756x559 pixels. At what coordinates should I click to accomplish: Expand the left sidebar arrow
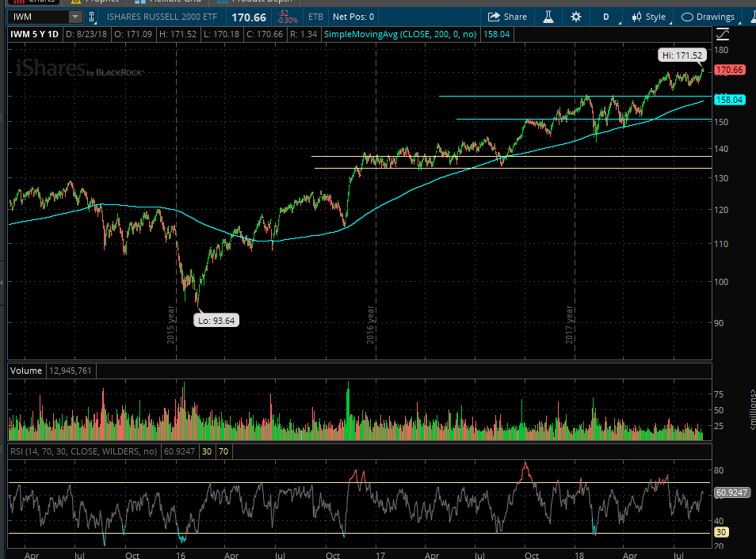point(2,283)
